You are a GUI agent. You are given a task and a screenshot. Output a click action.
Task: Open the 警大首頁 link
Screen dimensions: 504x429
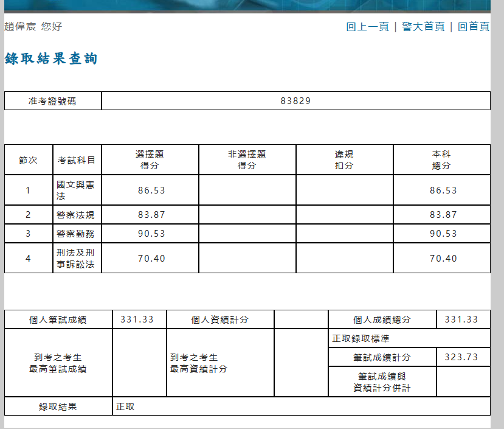[423, 26]
